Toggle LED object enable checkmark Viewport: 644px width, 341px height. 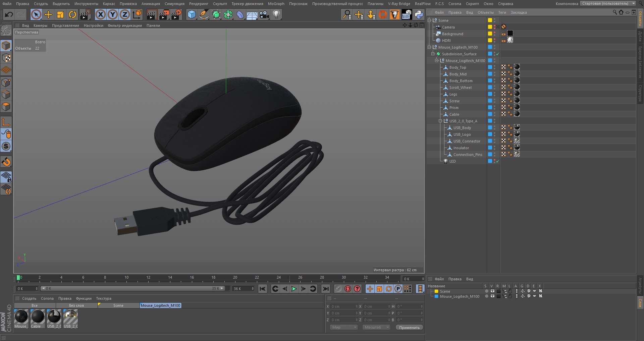(x=498, y=161)
